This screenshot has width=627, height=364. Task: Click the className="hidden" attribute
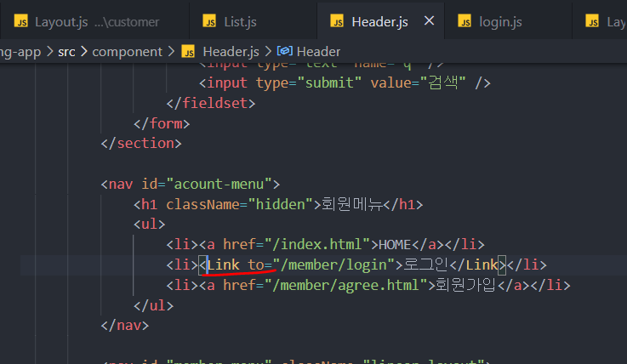[239, 205]
